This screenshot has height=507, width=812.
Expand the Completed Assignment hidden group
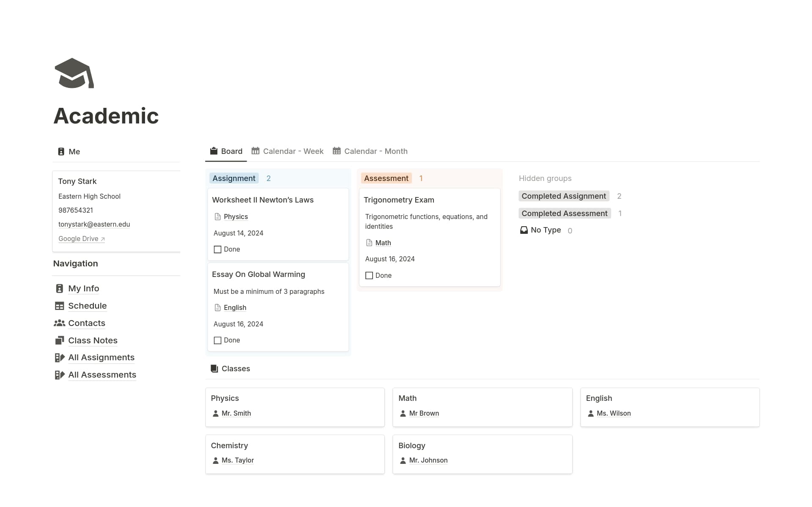[x=563, y=196]
